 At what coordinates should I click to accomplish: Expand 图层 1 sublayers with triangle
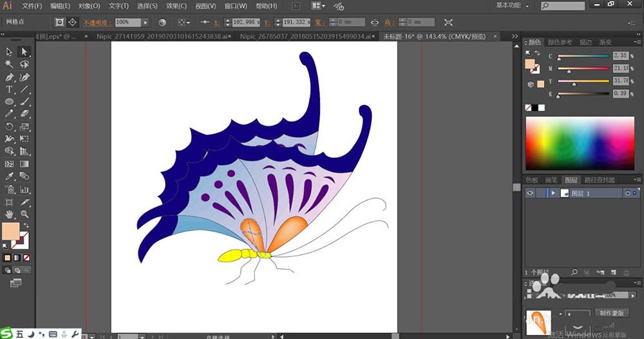coord(553,193)
